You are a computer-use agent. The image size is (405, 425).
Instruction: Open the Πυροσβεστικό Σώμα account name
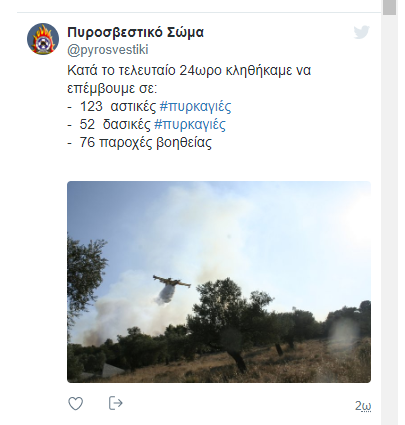[135, 32]
